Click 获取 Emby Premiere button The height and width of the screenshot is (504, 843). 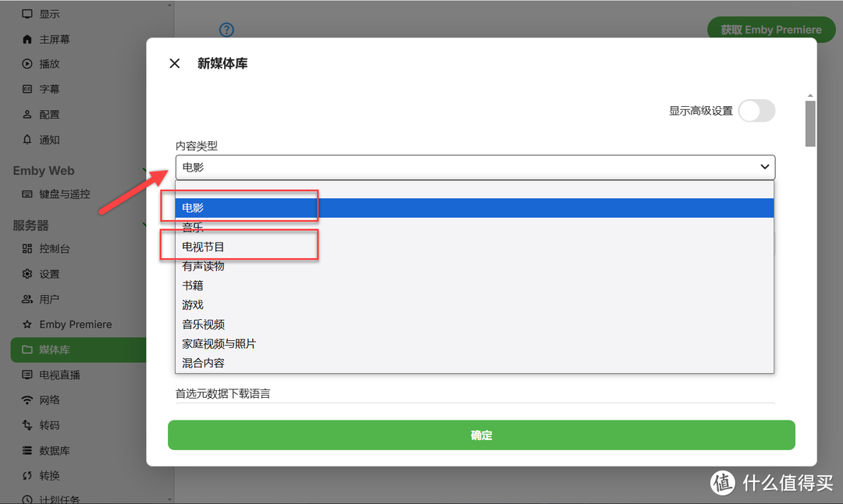point(771,30)
